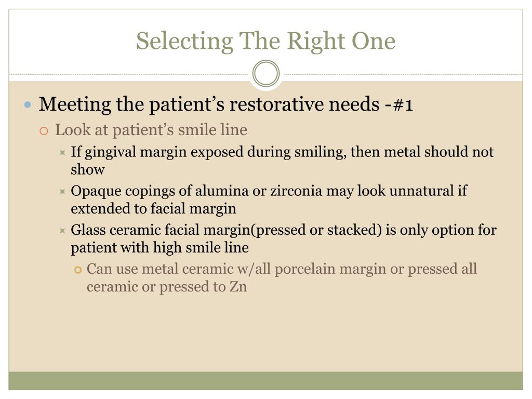Image resolution: width=532 pixels, height=399 pixels.
Task: Click the line starting "Can use metal ceramic"
Action: (x=281, y=269)
